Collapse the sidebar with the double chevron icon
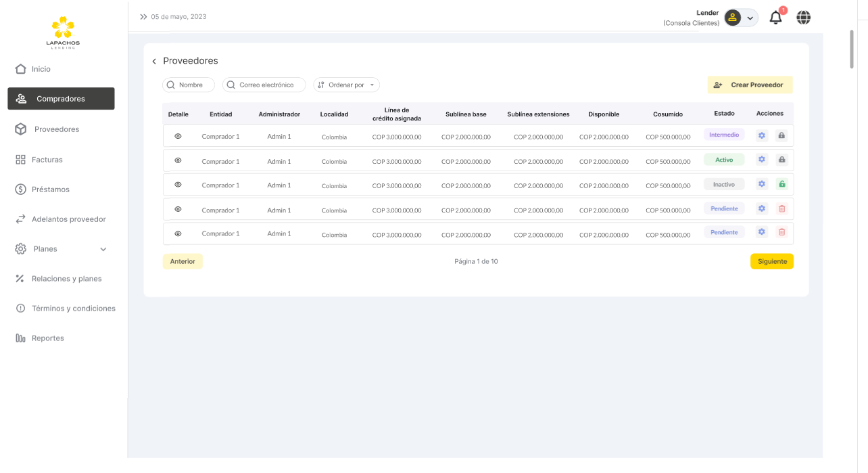868x473 pixels. coord(143,17)
